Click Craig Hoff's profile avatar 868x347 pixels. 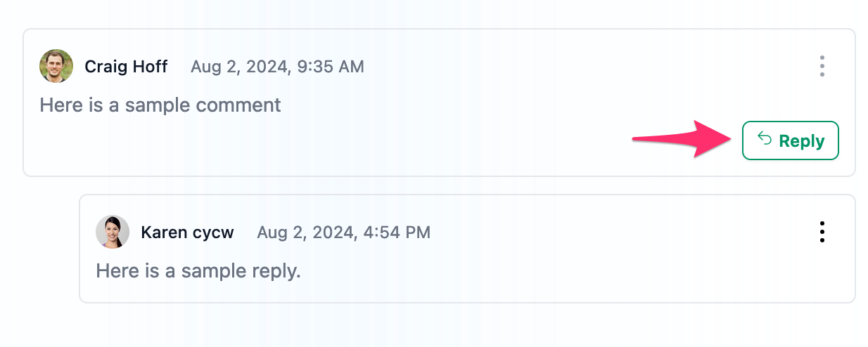[x=56, y=66]
